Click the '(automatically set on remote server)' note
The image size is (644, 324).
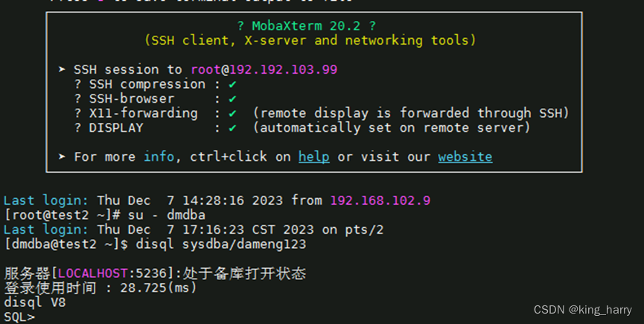[392, 127]
